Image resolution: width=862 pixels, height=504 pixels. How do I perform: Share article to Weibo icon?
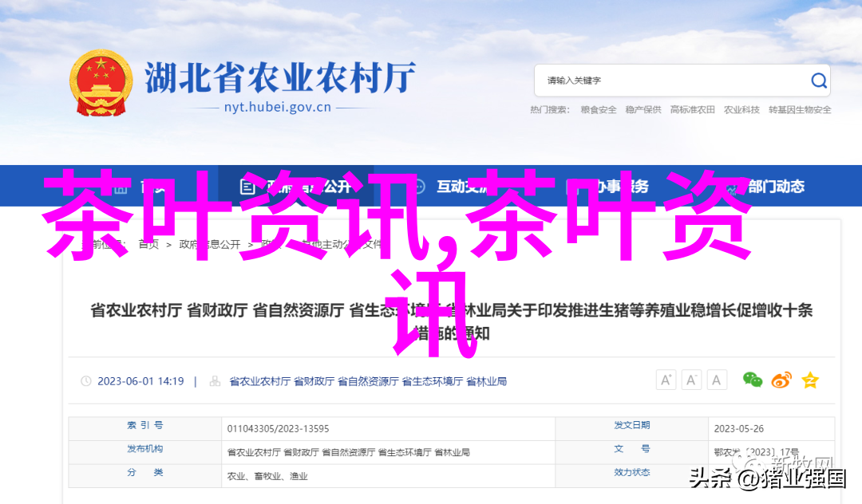(x=781, y=380)
